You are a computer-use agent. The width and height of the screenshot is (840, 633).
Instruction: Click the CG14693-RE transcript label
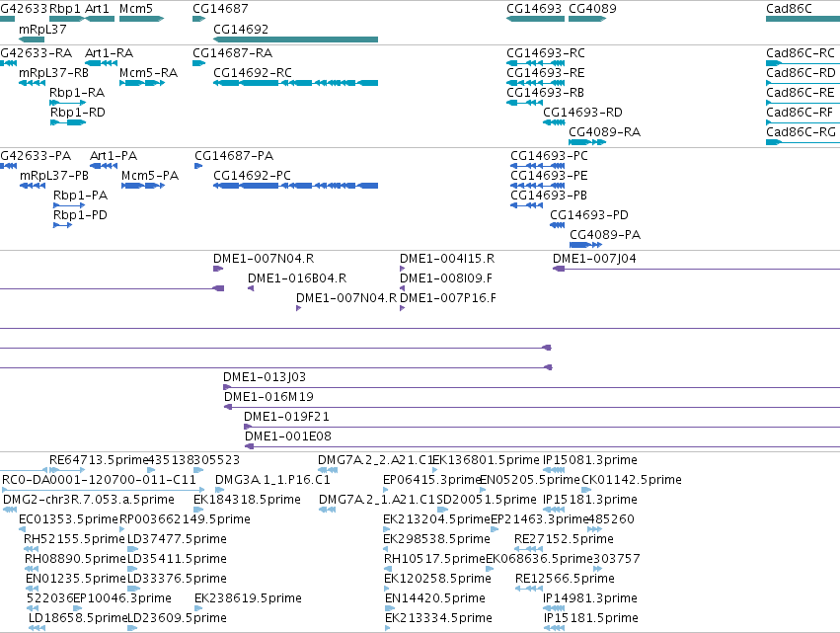(546, 73)
